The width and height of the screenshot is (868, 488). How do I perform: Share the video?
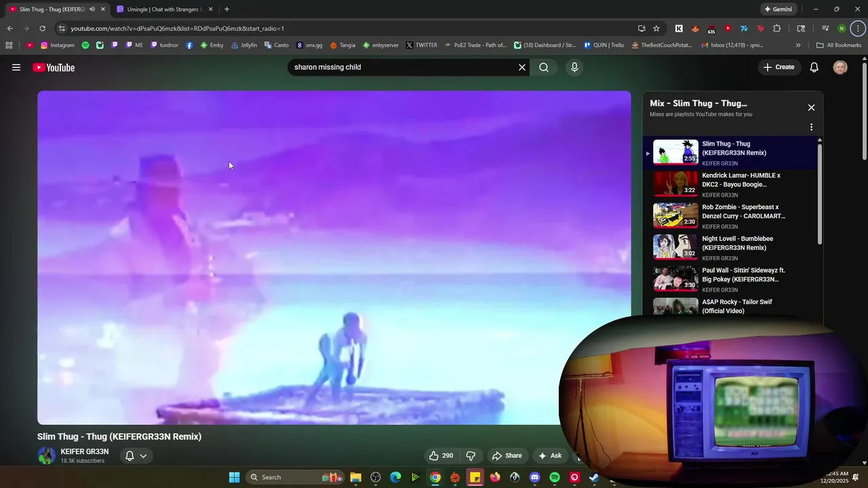click(507, 455)
